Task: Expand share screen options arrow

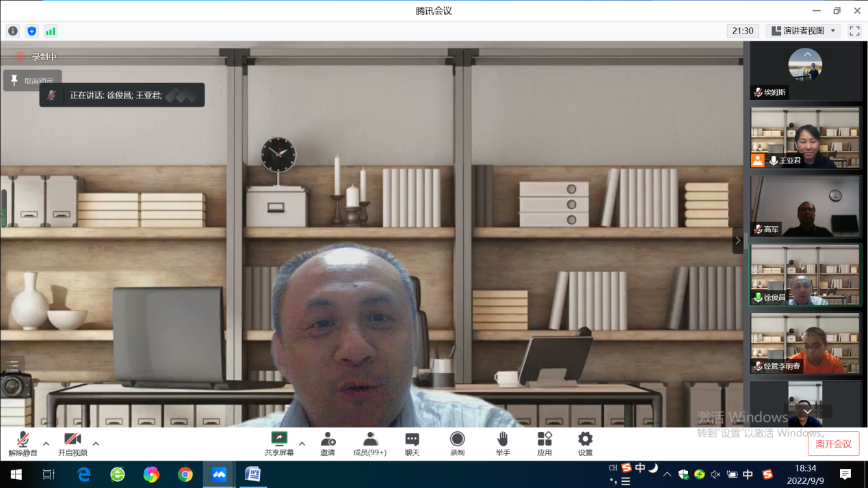Action: tap(302, 444)
